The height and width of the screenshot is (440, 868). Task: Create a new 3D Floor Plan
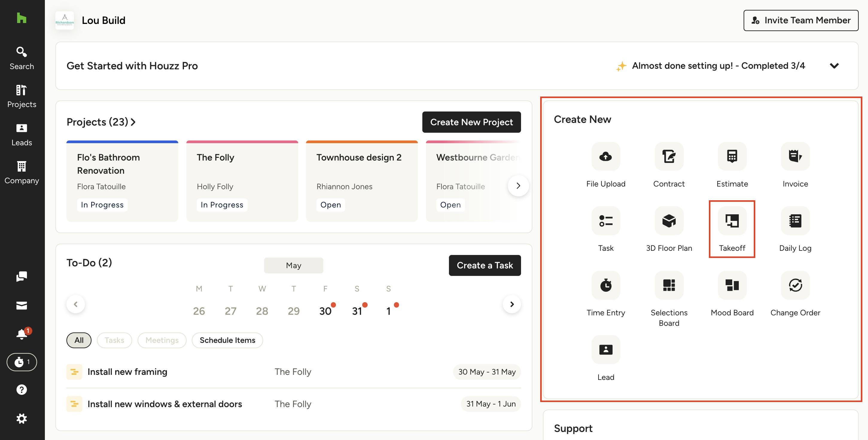[x=669, y=229]
